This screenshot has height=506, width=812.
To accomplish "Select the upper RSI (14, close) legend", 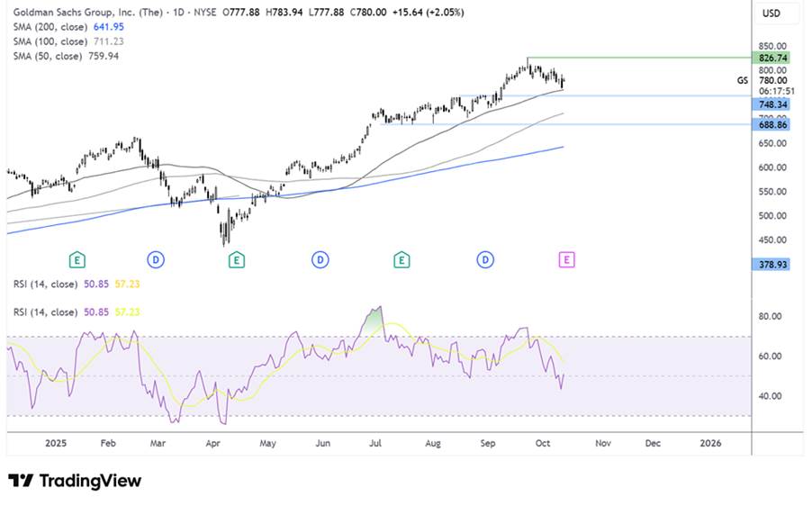I will click(x=46, y=284).
